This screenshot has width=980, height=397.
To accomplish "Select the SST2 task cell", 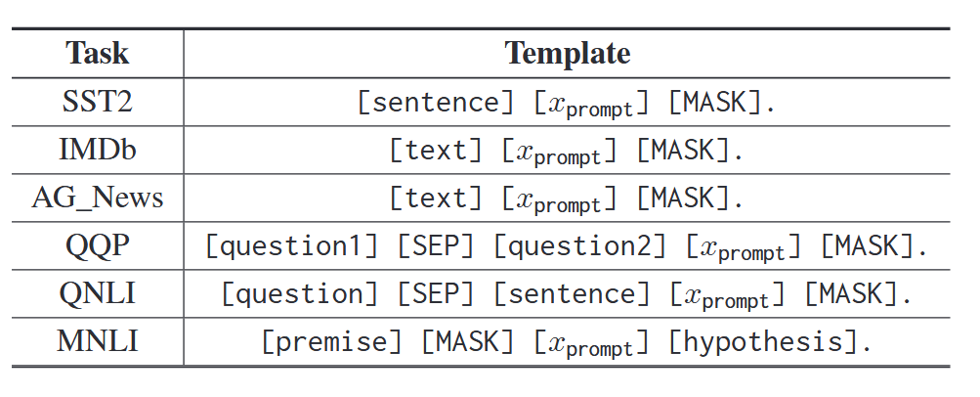I will pyautogui.click(x=97, y=102).
